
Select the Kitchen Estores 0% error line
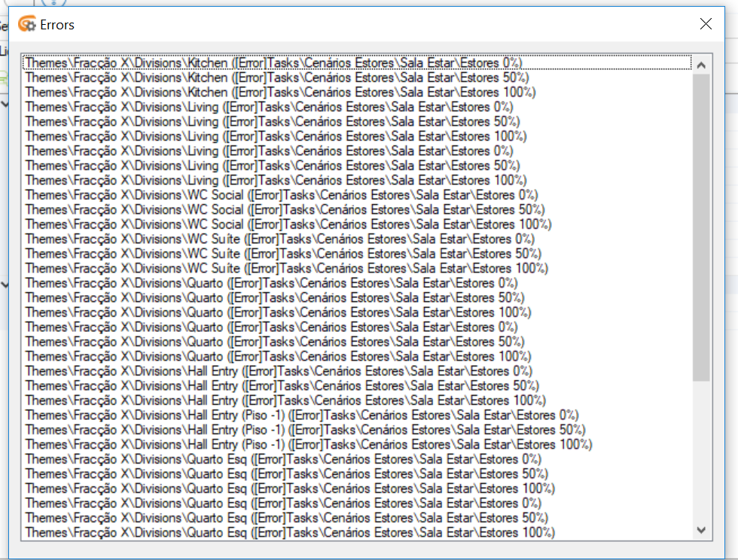coord(274,62)
